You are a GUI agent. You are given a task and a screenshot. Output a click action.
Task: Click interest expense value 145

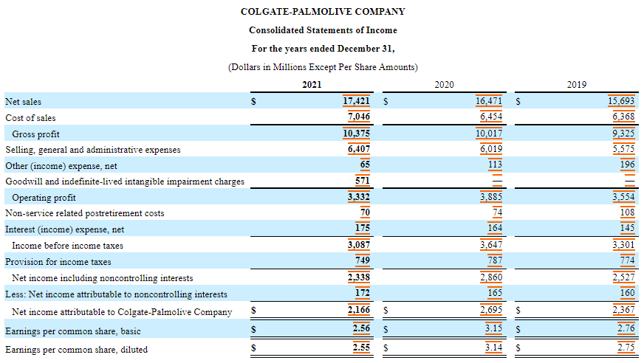(x=627, y=228)
